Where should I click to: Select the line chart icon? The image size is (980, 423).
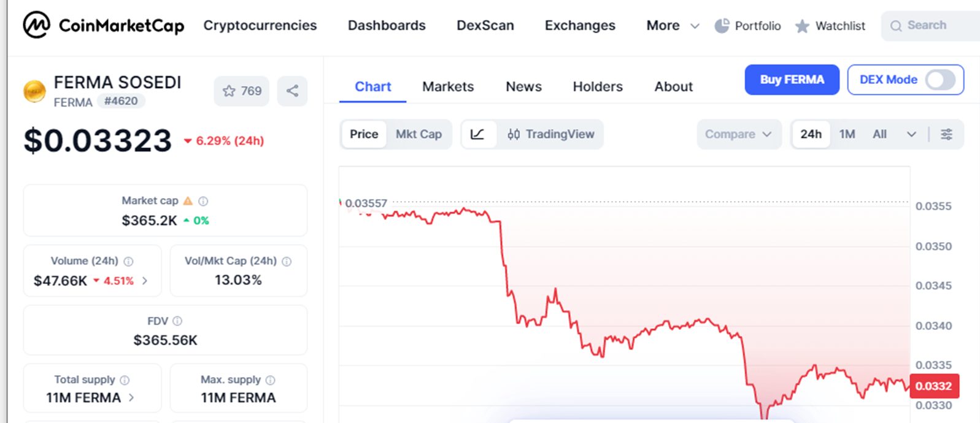(x=477, y=134)
